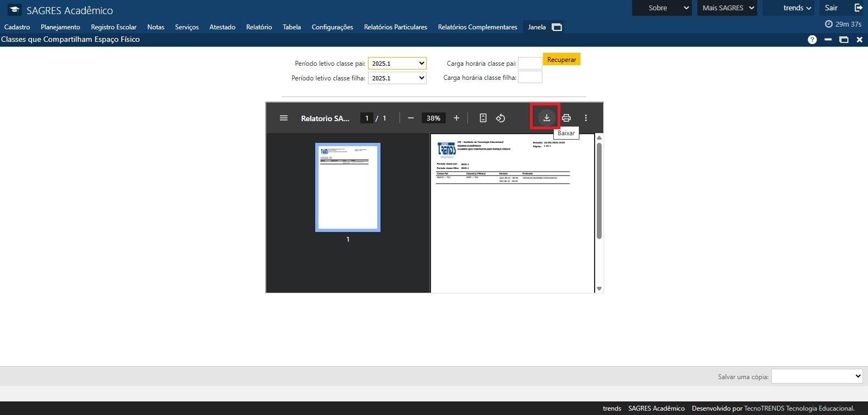
Task: Click the print icon in PDF toolbar
Action: [x=566, y=118]
